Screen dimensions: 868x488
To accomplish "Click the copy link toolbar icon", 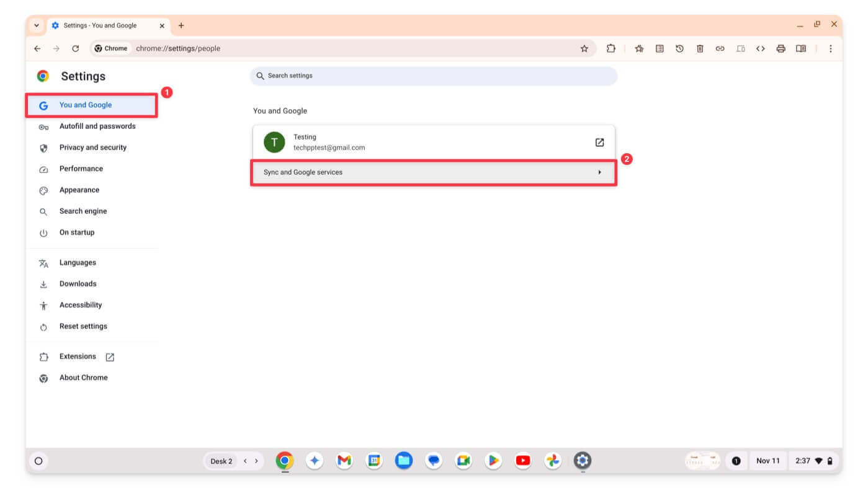I will point(720,48).
